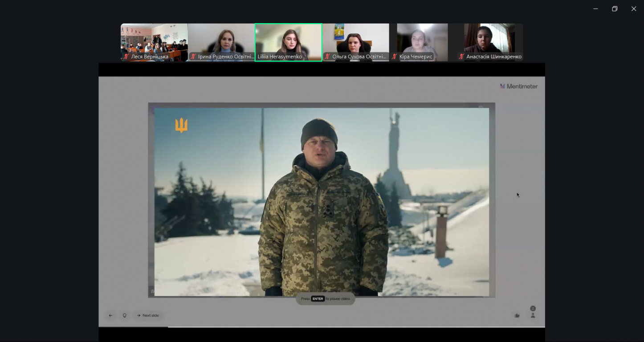
Task: Click the previous slide back arrow
Action: click(x=110, y=315)
